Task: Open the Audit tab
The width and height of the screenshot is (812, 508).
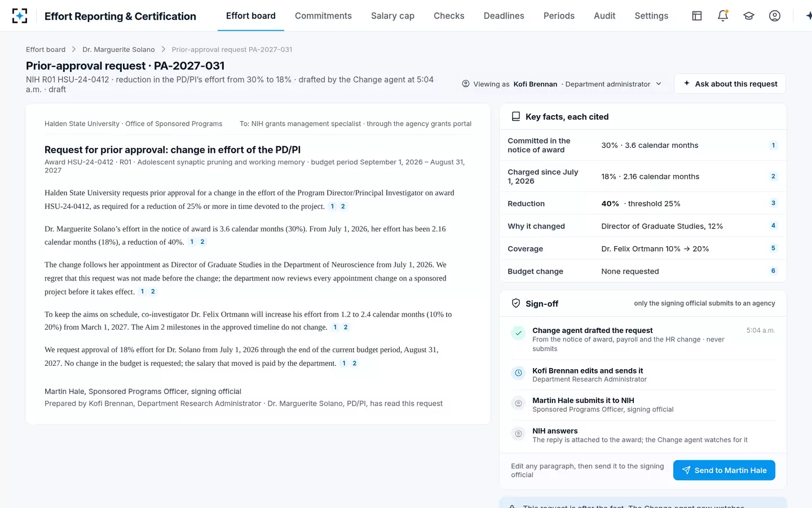Action: pyautogui.click(x=604, y=16)
